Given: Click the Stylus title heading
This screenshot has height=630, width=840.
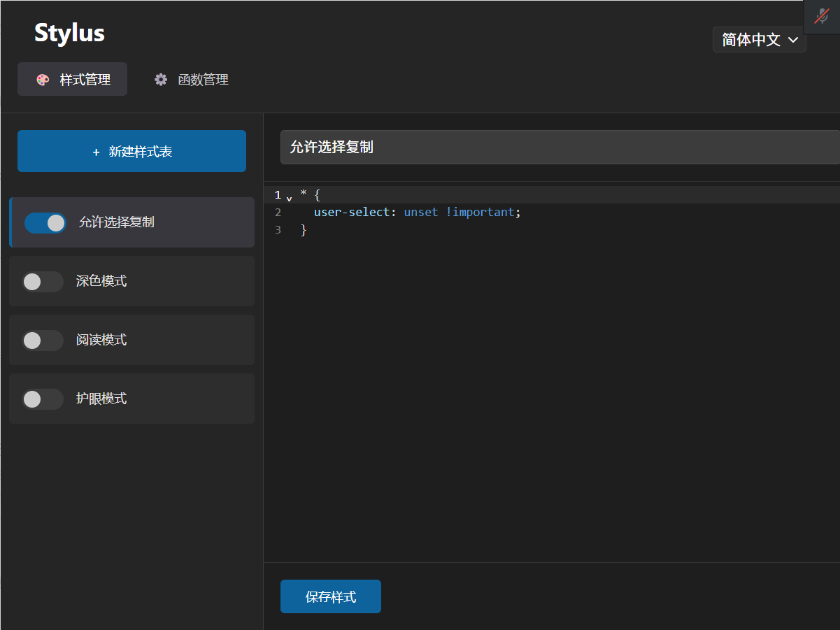Looking at the screenshot, I should tap(69, 33).
